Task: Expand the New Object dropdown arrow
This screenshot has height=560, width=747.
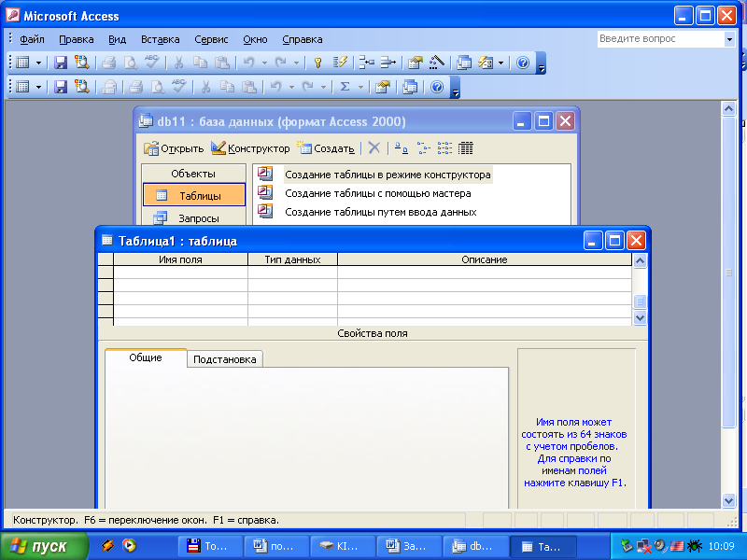Action: tap(500, 63)
